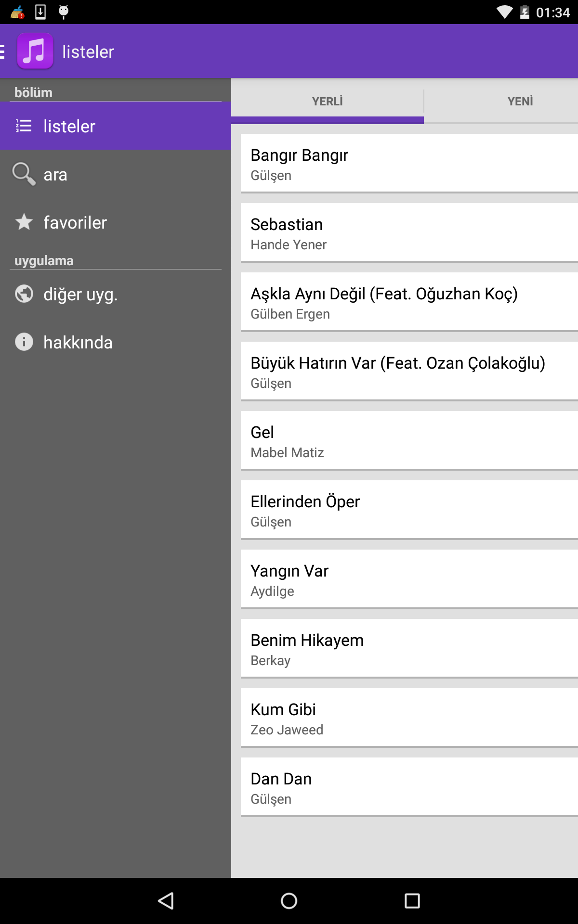
Task: Click the globe icon for diğer uyg.
Action: (x=24, y=294)
